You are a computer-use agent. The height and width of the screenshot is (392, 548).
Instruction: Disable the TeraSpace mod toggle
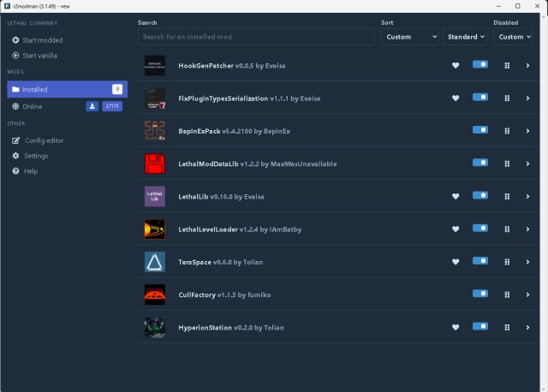480,261
